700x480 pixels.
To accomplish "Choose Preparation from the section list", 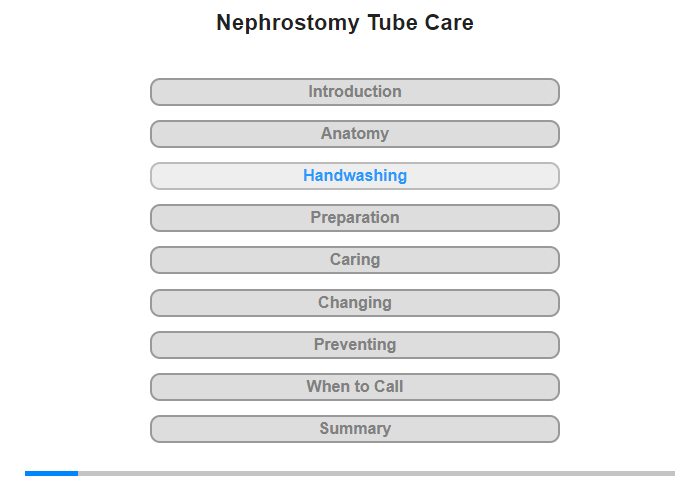I will click(x=354, y=218).
